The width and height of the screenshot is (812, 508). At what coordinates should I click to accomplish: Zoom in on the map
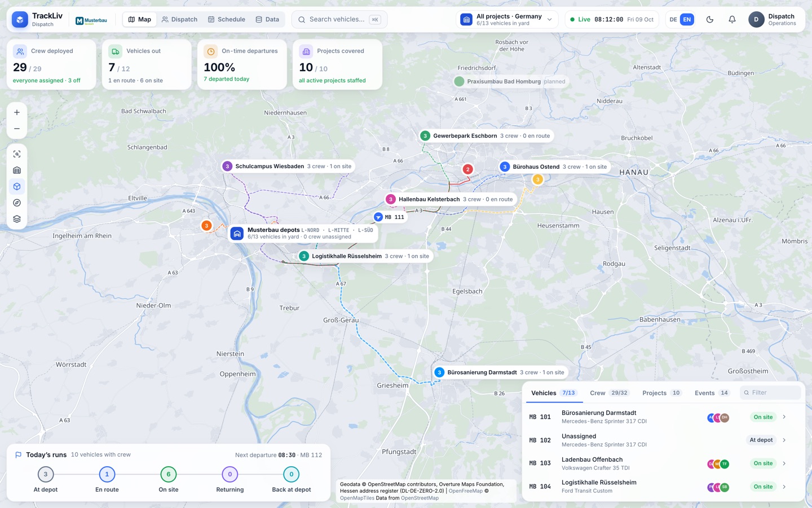coord(17,112)
